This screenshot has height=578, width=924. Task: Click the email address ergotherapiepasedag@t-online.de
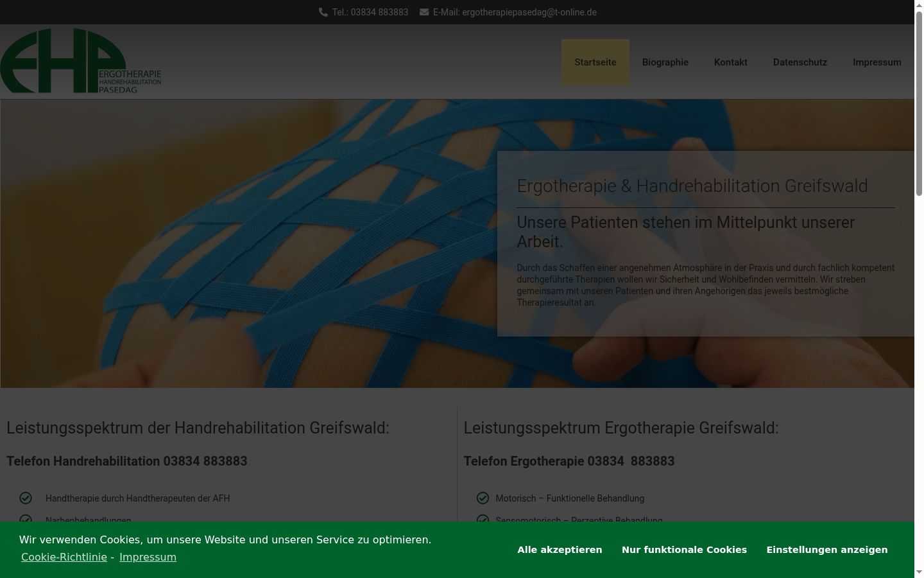click(x=529, y=12)
